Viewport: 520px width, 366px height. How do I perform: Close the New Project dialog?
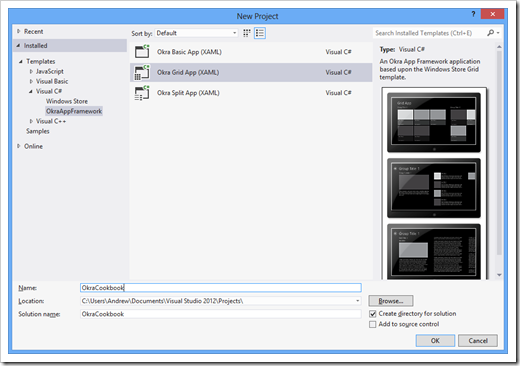click(492, 14)
